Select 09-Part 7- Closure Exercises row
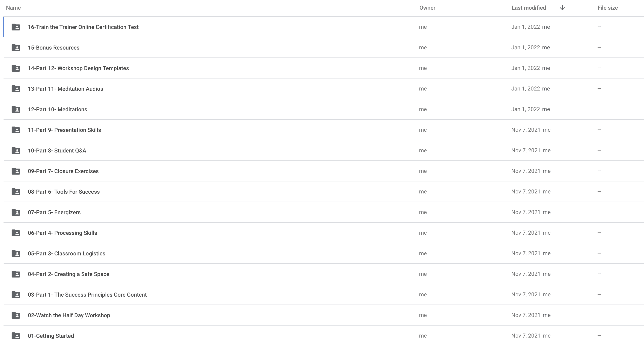644x356 pixels. tap(324, 171)
